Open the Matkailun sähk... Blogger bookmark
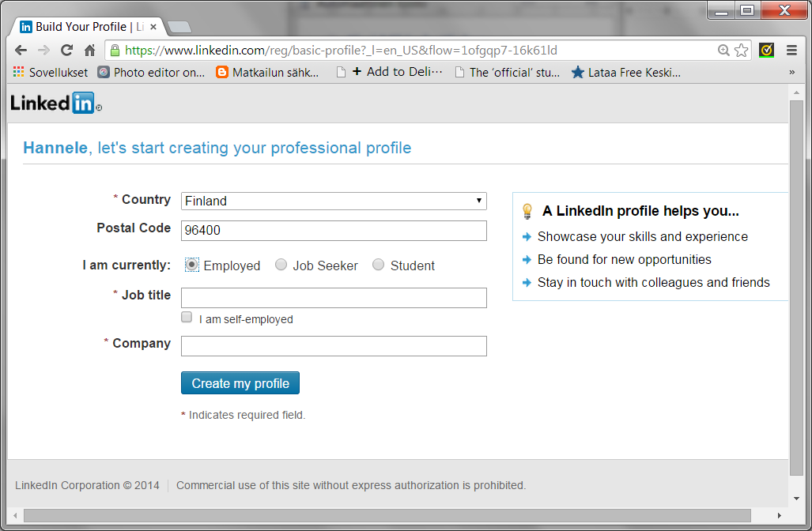The width and height of the screenshot is (812, 531). coord(267,73)
